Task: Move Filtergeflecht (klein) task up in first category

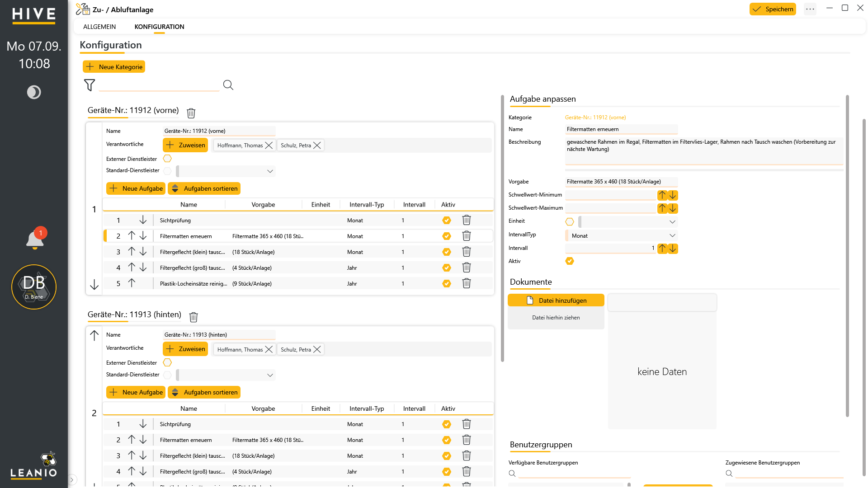Action: [132, 252]
